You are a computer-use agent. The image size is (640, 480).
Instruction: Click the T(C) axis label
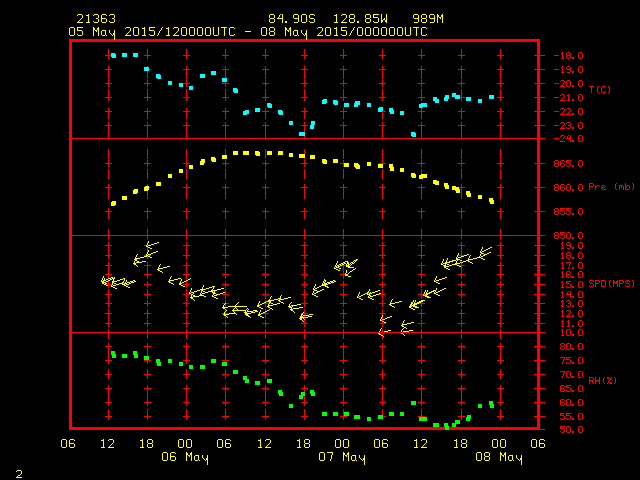[x=600, y=89]
